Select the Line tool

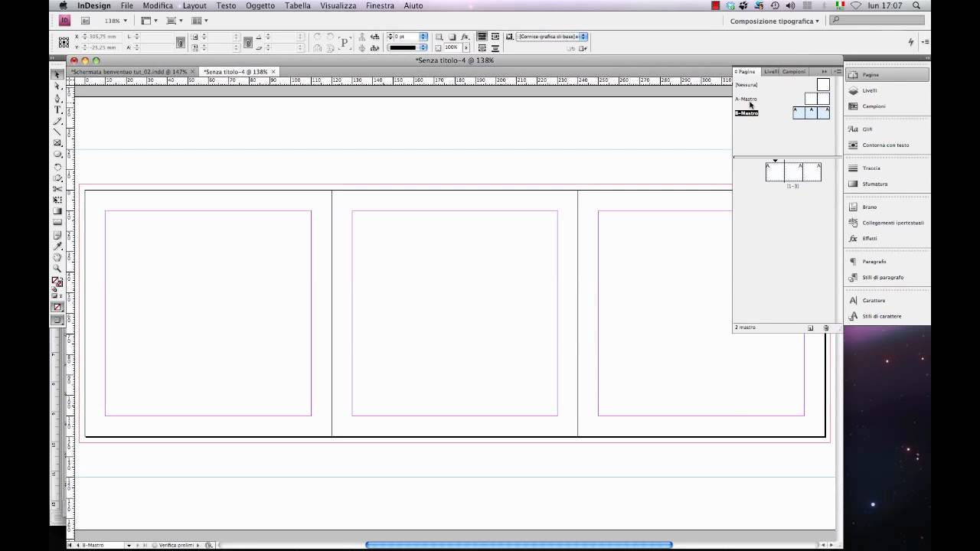tap(57, 132)
